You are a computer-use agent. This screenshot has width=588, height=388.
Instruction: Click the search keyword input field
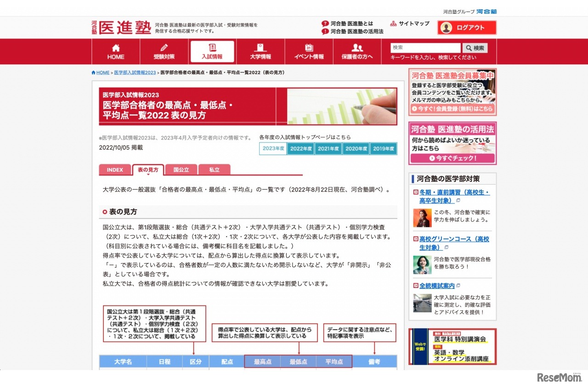(x=425, y=48)
